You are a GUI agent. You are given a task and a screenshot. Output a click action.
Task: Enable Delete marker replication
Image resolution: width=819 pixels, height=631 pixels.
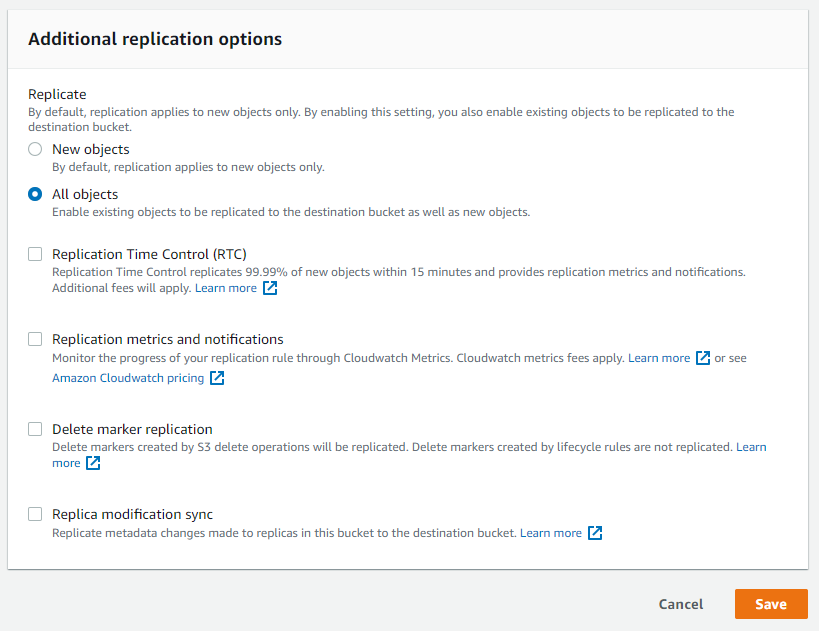click(x=35, y=429)
